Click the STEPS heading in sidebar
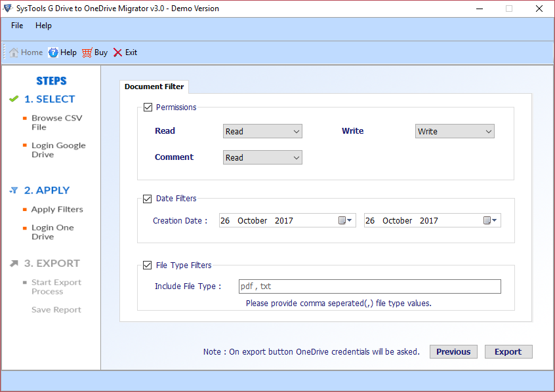The image size is (555, 392). pos(51,81)
